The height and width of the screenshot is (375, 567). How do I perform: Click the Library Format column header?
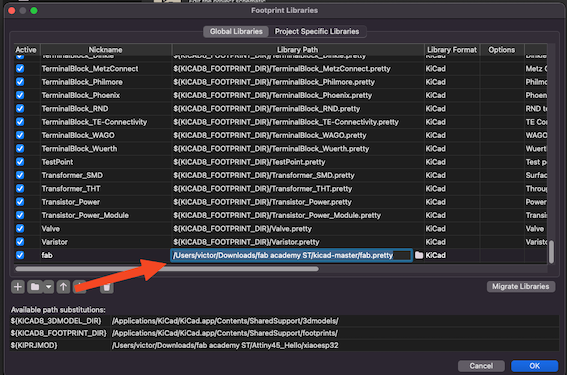(x=452, y=50)
